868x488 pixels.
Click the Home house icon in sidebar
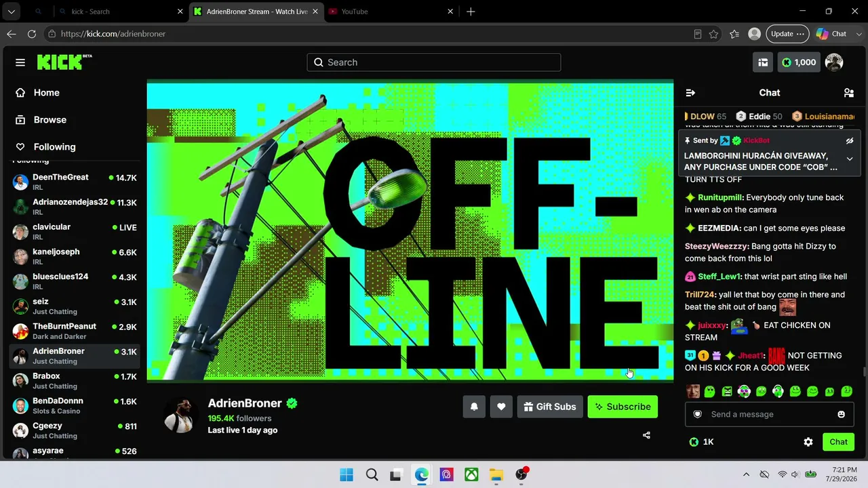tap(20, 93)
